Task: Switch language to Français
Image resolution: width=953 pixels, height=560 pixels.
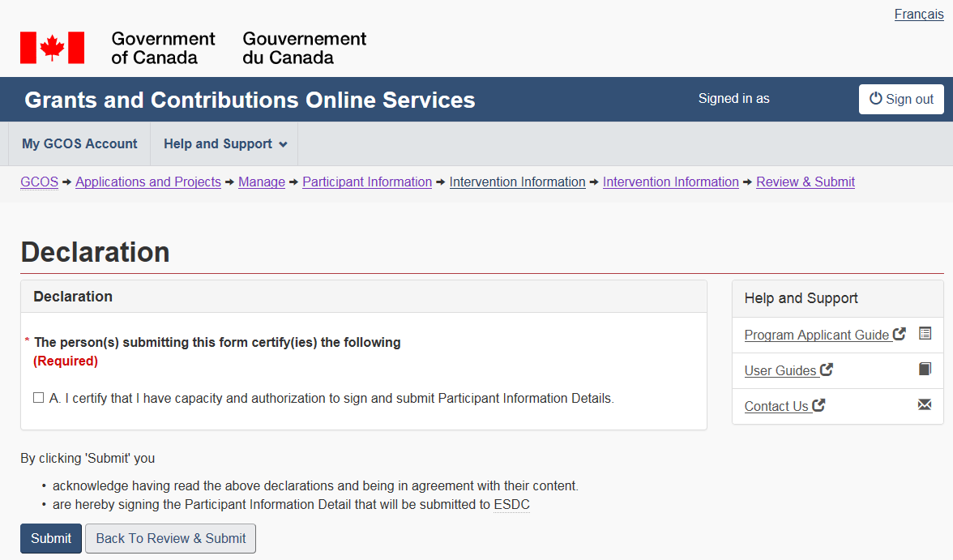Action: (918, 15)
